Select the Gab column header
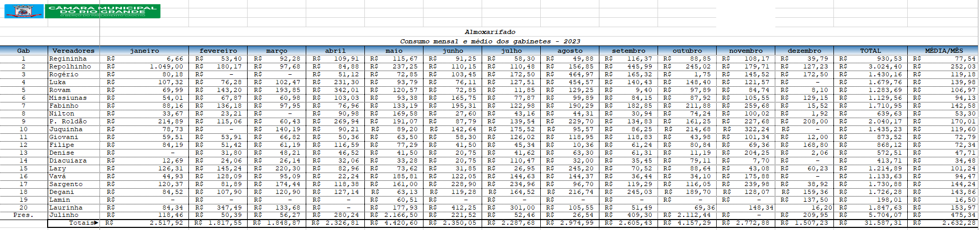980x230 pixels. tap(24, 51)
